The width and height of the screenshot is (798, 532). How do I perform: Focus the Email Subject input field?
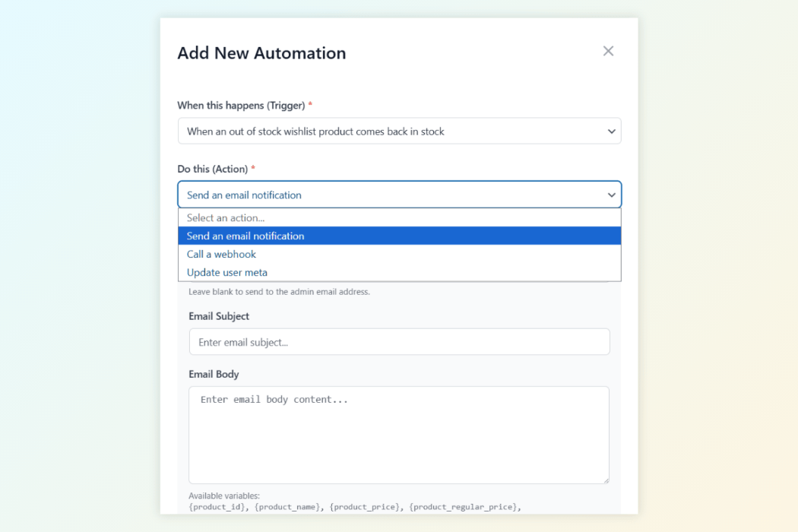(x=399, y=342)
